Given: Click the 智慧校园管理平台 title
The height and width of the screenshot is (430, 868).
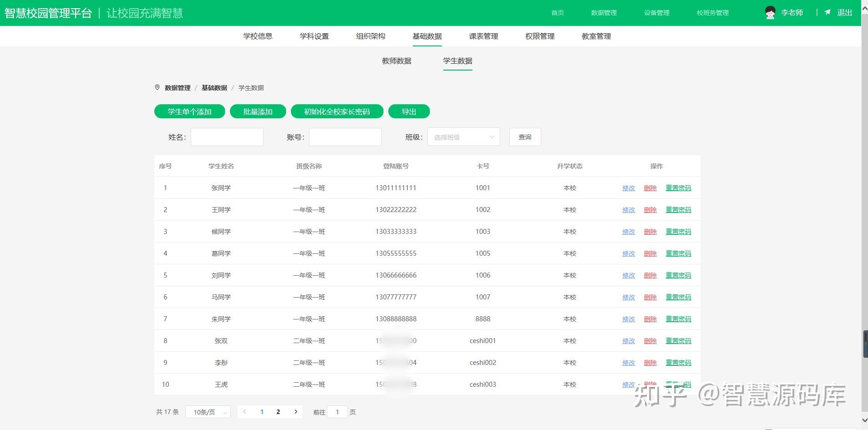Looking at the screenshot, I should click(48, 13).
